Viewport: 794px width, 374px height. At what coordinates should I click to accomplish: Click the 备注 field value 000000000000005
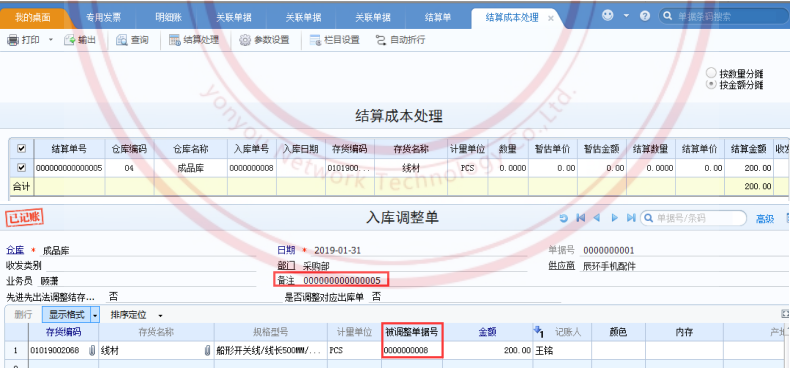click(342, 280)
